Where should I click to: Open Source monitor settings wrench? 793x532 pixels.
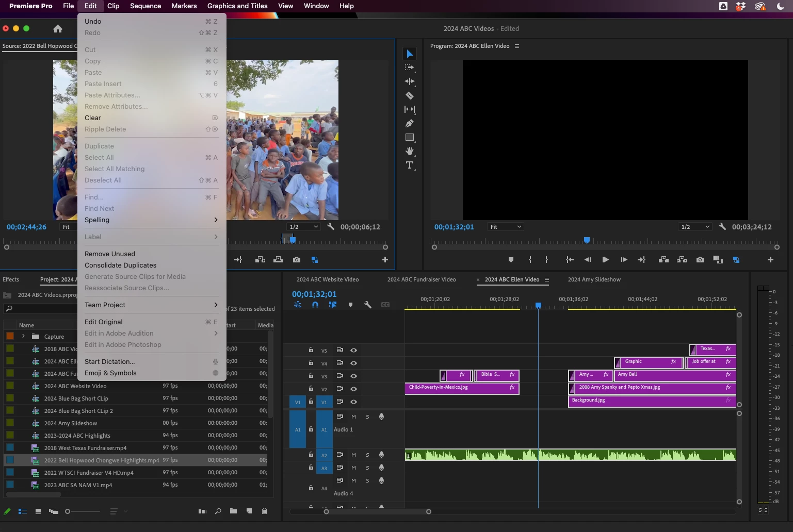click(x=331, y=227)
